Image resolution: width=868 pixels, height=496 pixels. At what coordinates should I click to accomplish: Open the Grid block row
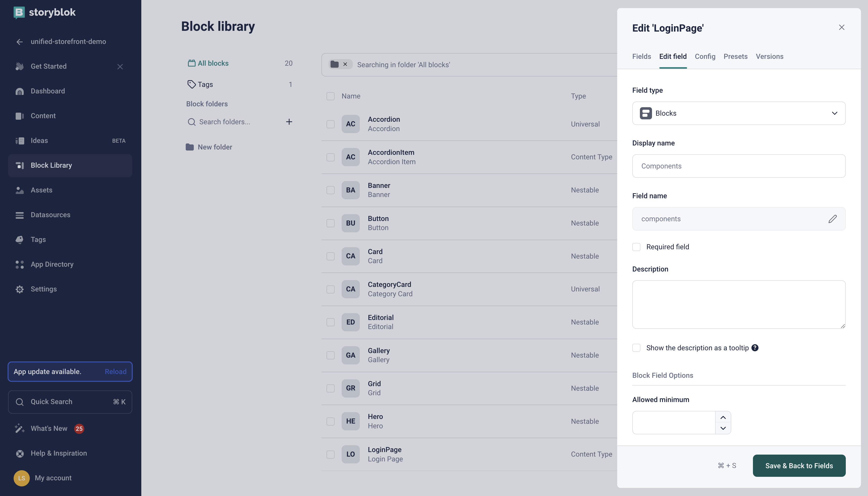point(469,388)
